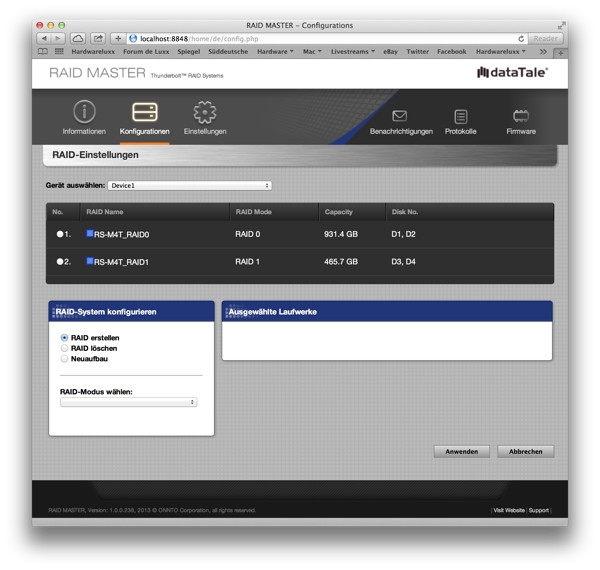Image resolution: width=600 pixels, height=570 pixels.
Task: Show more bookmarks via double chevron
Action: pyautogui.click(x=543, y=52)
